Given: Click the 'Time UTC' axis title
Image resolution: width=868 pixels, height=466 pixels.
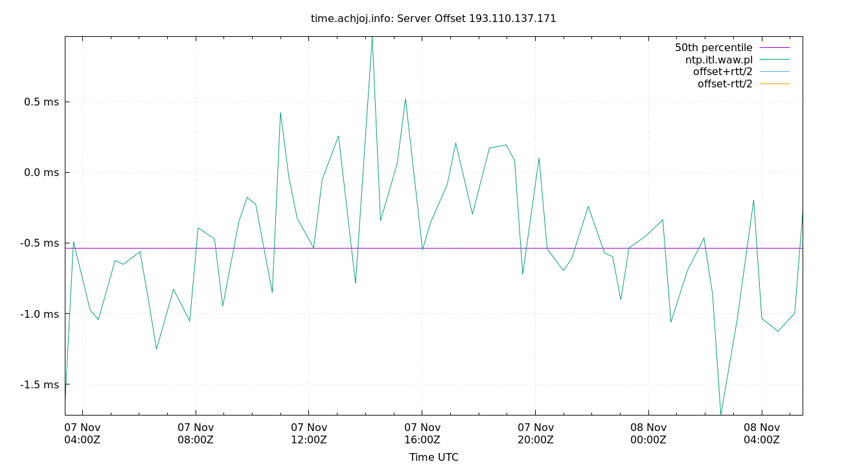Looking at the screenshot, I should (x=434, y=457).
